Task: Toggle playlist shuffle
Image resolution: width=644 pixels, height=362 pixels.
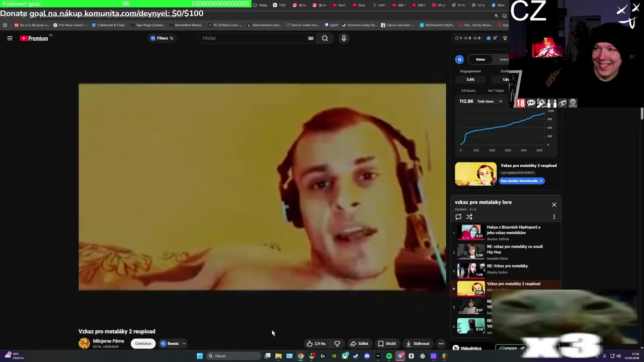Action: point(469,217)
